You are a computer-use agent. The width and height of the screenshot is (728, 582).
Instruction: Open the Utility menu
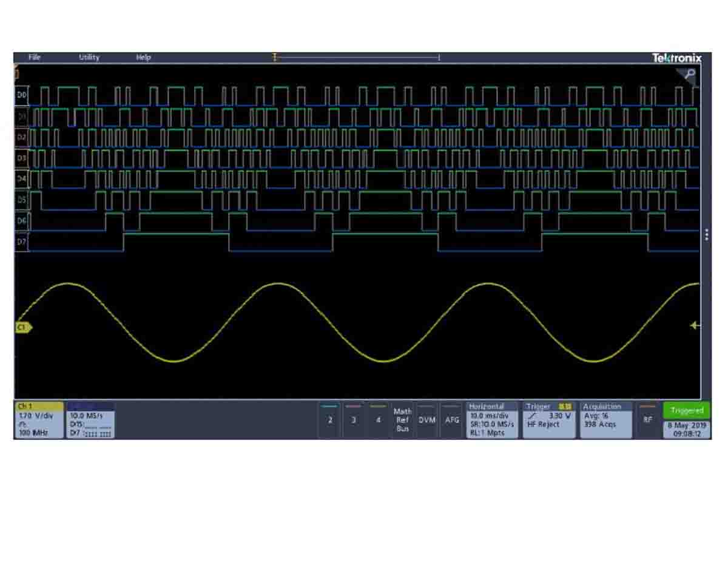click(89, 58)
